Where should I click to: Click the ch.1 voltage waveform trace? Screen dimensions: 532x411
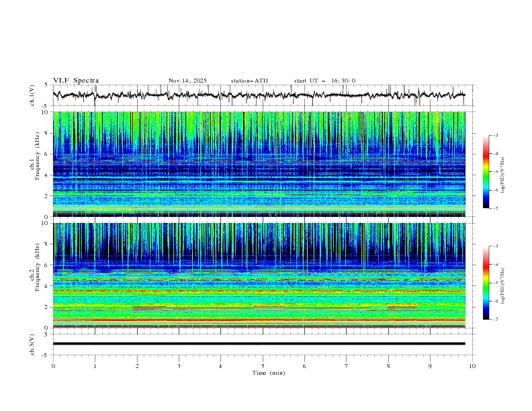(x=259, y=95)
